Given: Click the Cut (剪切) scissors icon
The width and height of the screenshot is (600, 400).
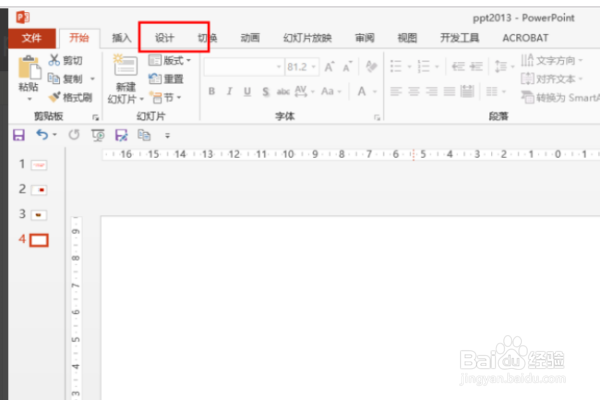Looking at the screenshot, I should click(x=54, y=60).
